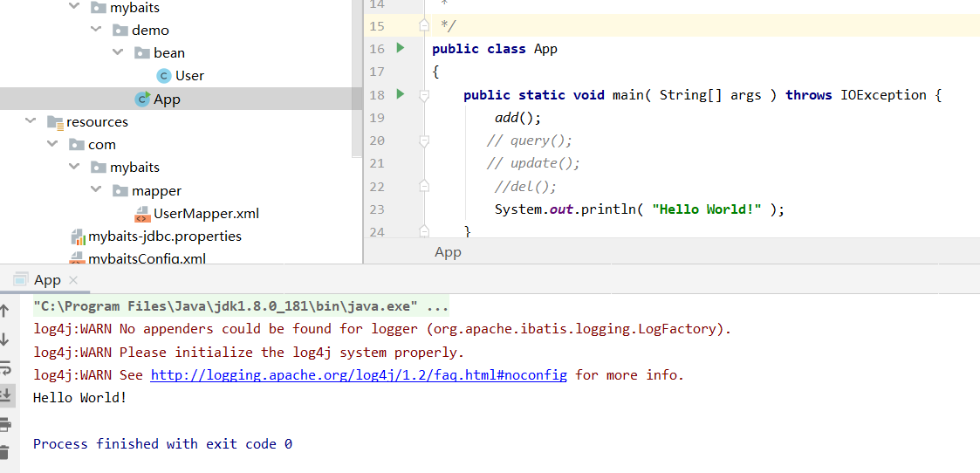
Task: Select mybaits-jdbc.properties in the tree
Action: click(x=165, y=236)
